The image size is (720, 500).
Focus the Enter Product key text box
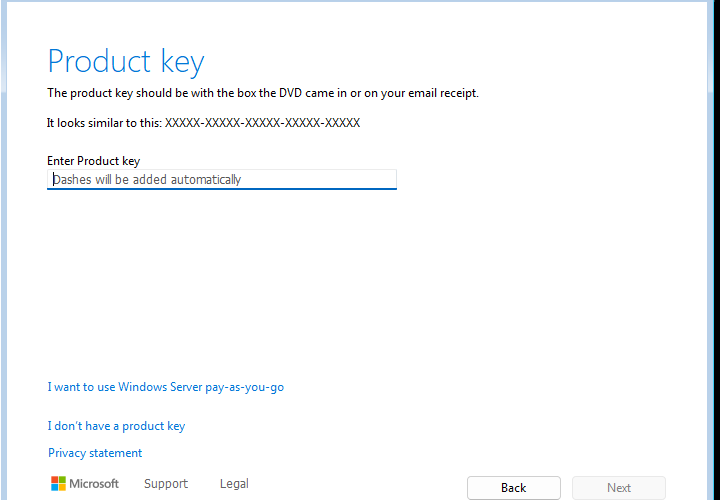click(222, 179)
